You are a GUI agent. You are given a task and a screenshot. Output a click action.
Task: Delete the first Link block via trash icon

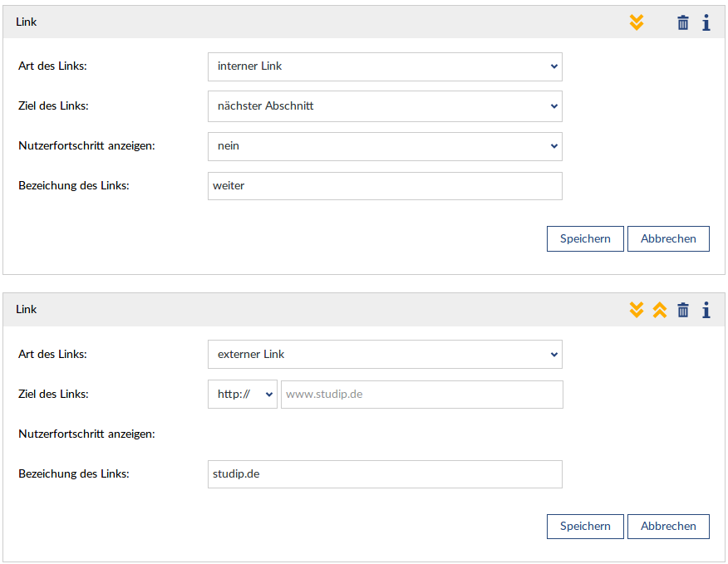[x=683, y=22]
